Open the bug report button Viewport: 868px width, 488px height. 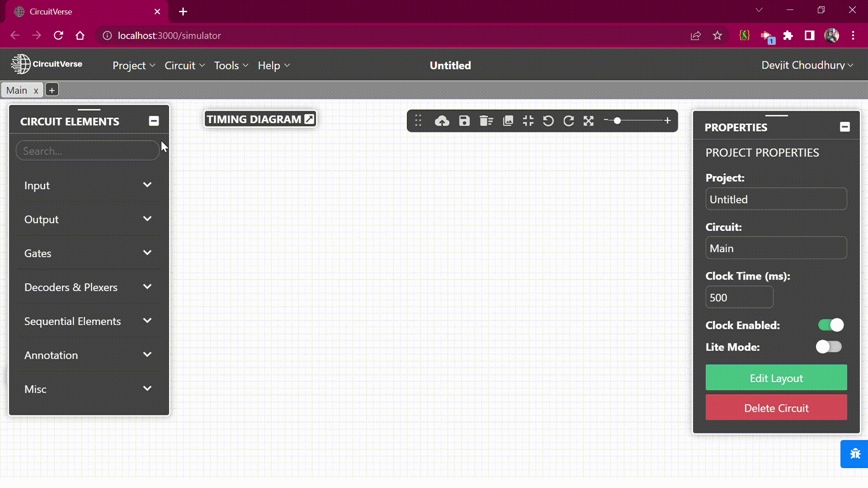854,454
